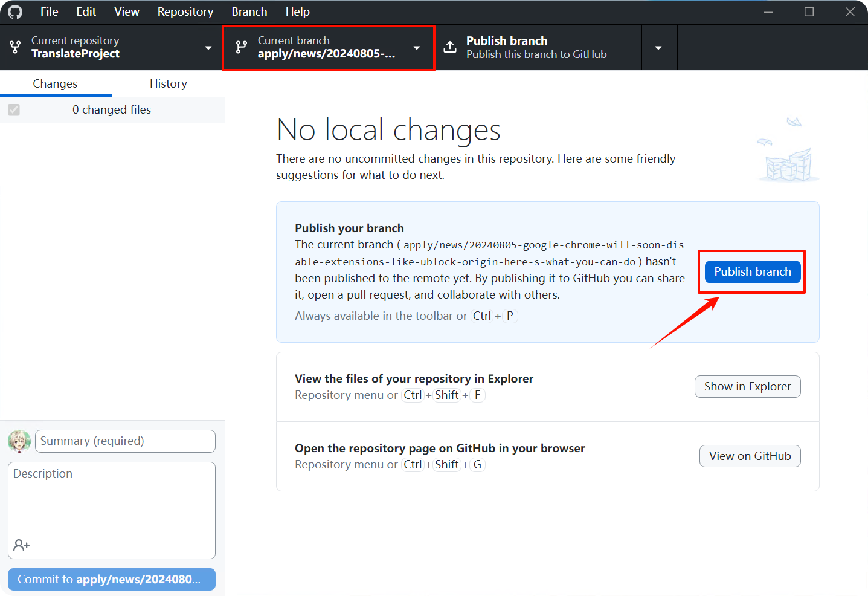Open the File menu
The width and height of the screenshot is (868, 596).
tap(49, 11)
